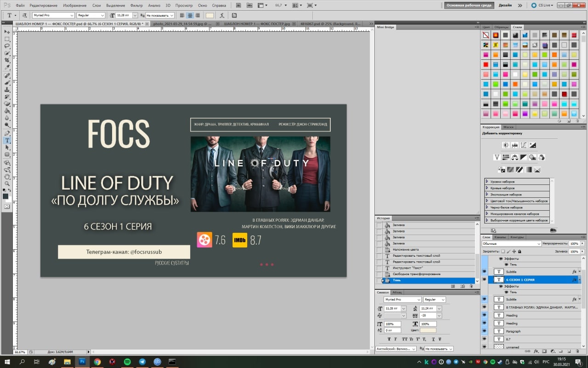Click the Цвет swatch in Character panel

(x=428, y=330)
